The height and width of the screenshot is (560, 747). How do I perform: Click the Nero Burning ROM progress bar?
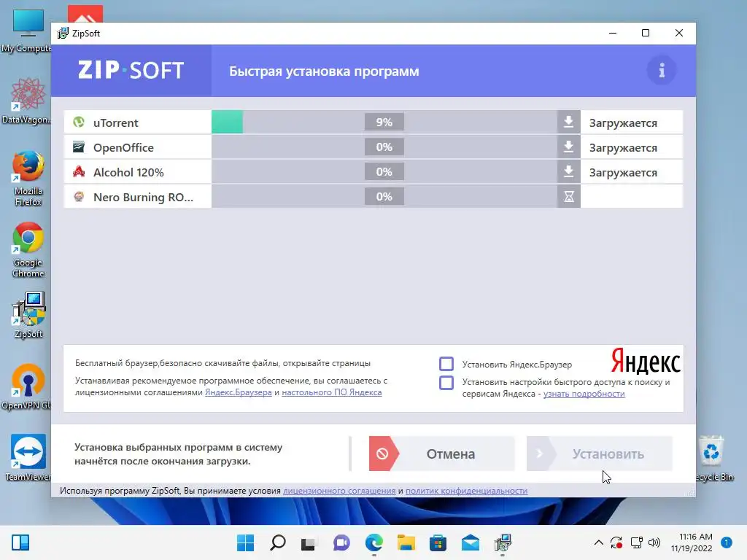(x=384, y=197)
